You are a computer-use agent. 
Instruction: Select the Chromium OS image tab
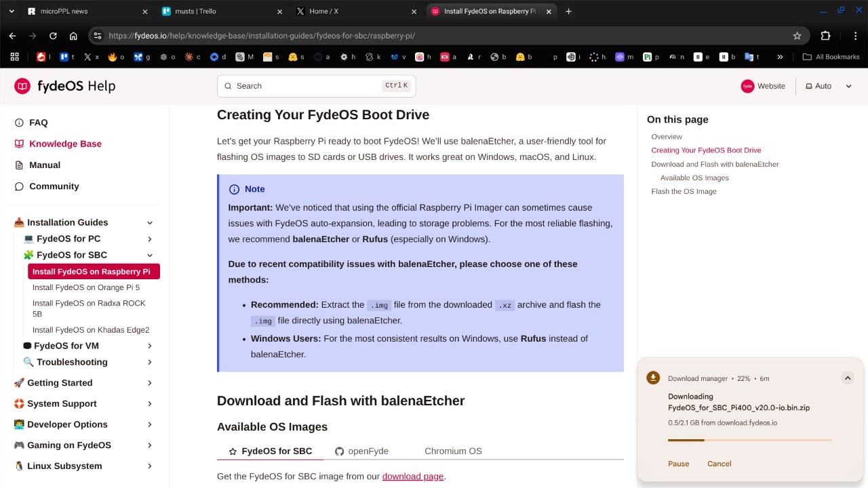[453, 451]
